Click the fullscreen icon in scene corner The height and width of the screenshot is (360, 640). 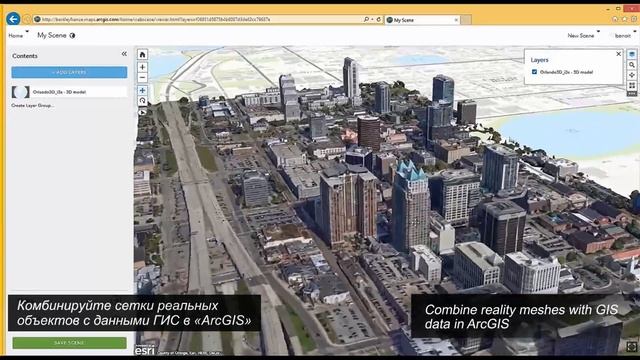click(632, 347)
